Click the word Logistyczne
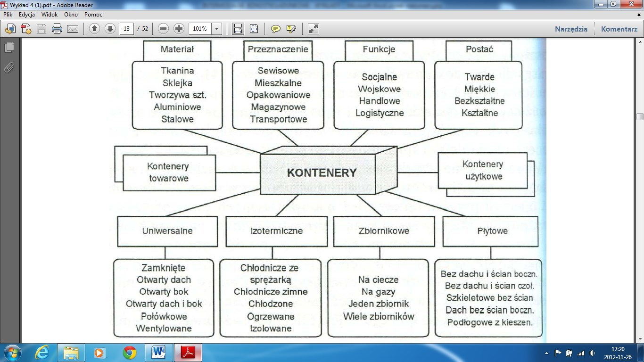This screenshot has height=362, width=644. click(x=380, y=113)
